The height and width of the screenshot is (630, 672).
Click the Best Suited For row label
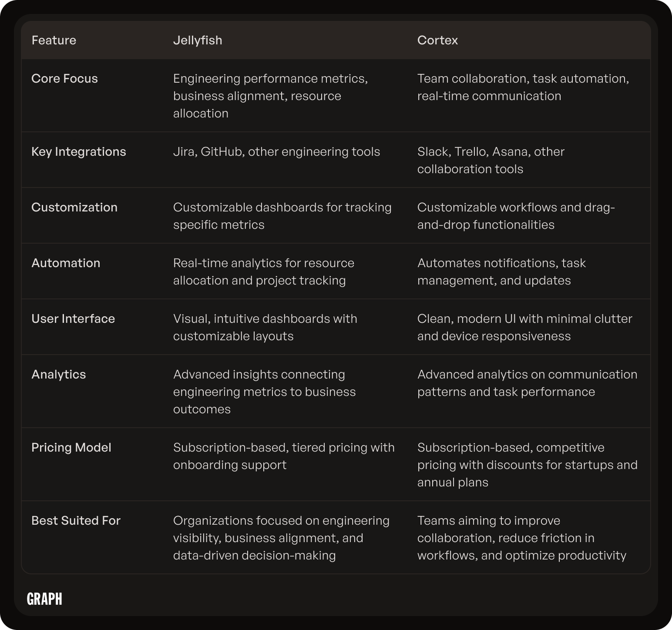click(x=76, y=521)
